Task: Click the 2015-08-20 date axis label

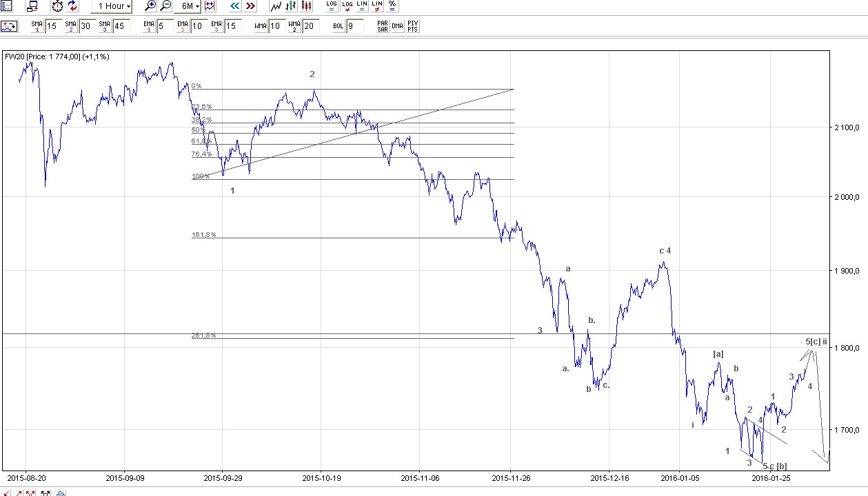Action: [x=26, y=477]
